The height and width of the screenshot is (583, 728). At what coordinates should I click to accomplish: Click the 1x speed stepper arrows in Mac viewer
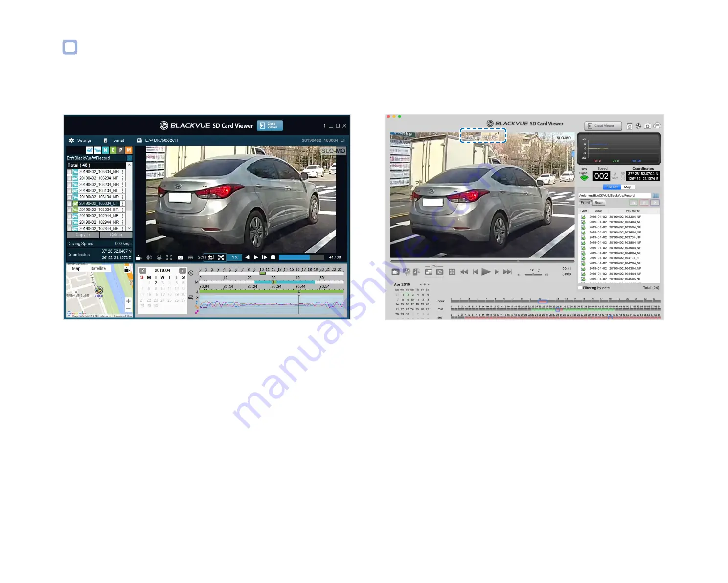(539, 270)
